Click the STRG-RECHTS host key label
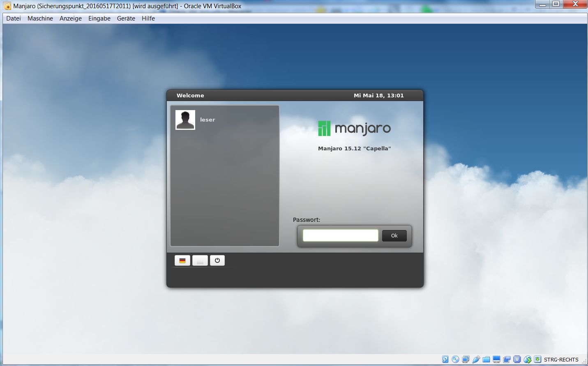This screenshot has width=588, height=366. pyautogui.click(x=561, y=360)
